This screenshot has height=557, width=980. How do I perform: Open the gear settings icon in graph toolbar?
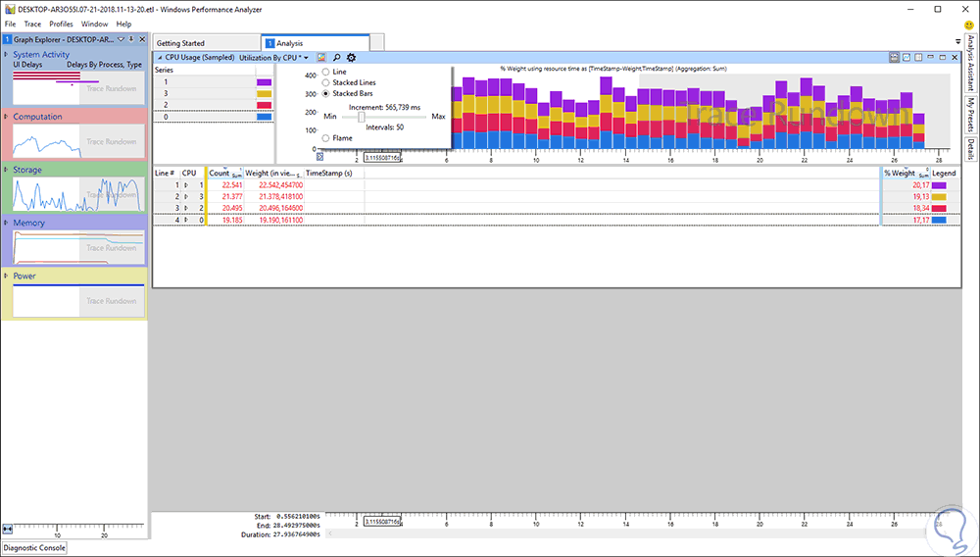coord(351,58)
